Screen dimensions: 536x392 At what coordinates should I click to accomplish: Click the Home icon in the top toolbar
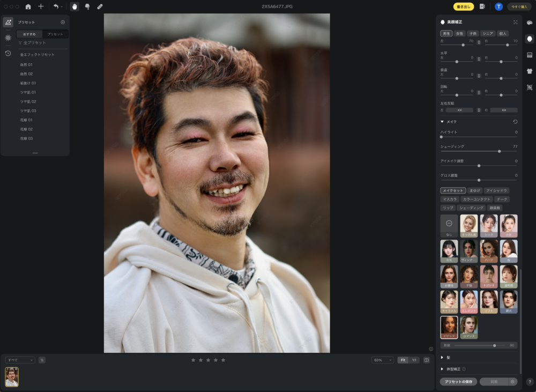[x=28, y=6]
